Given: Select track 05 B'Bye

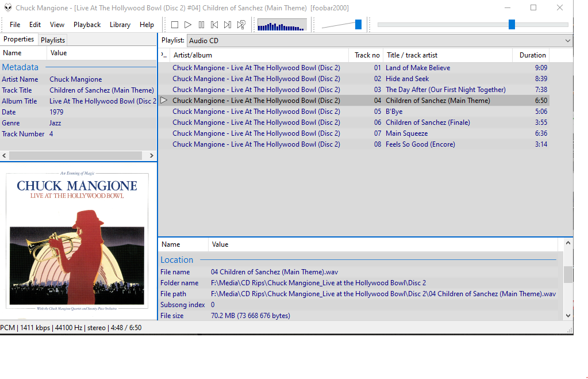Looking at the screenshot, I should click(354, 111).
